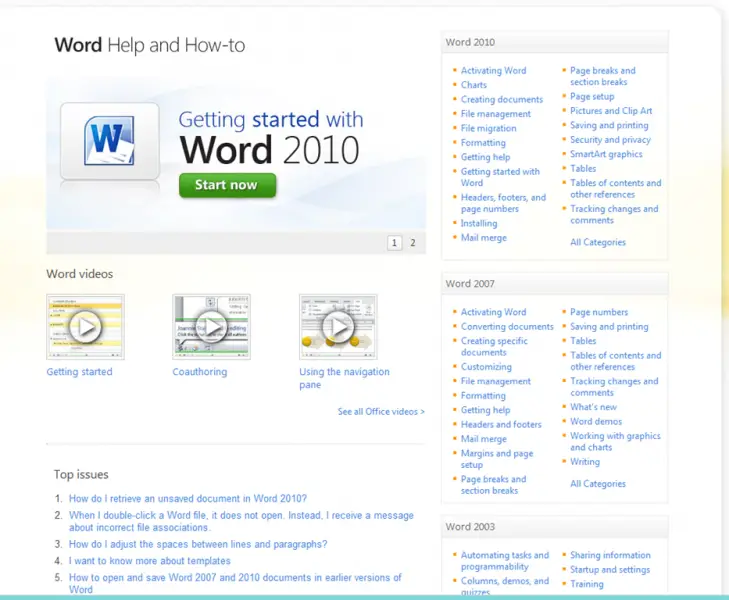Click the Word 2010 application icon
The image size is (729, 600).
pos(110,141)
